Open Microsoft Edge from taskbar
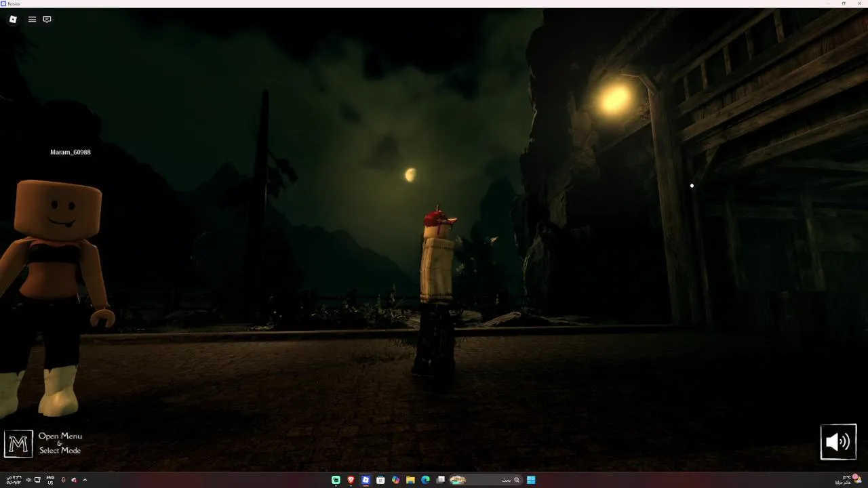 pos(425,480)
